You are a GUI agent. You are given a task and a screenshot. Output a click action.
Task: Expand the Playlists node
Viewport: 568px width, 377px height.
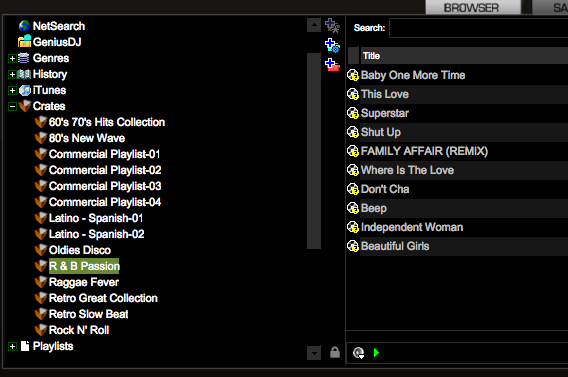[12, 347]
